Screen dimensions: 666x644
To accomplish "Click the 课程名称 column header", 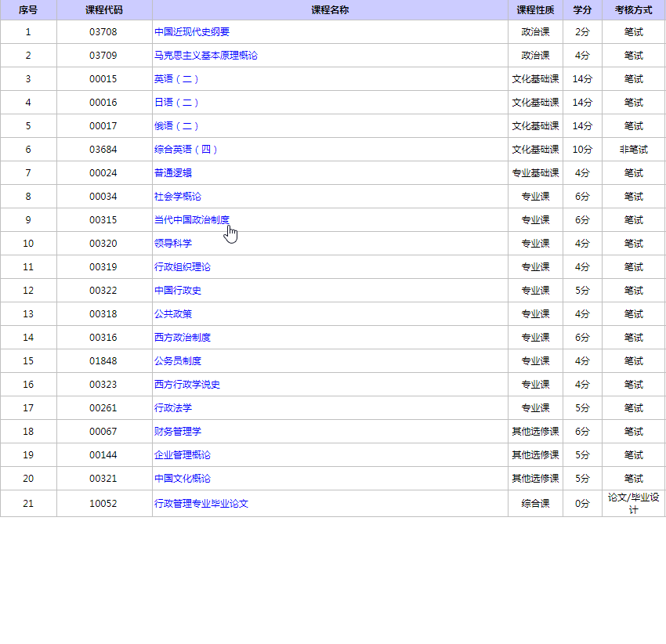I will point(330,9).
